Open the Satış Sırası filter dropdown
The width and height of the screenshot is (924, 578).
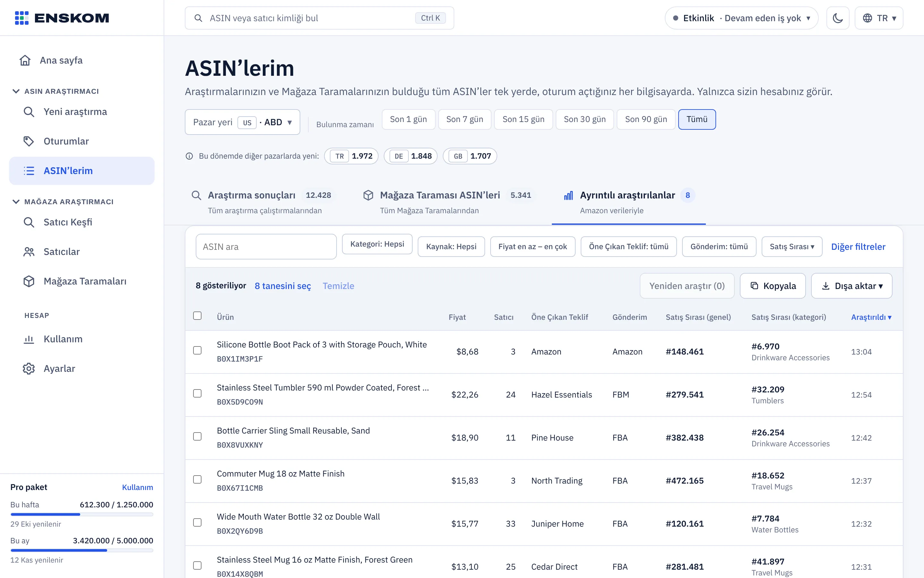tap(791, 247)
